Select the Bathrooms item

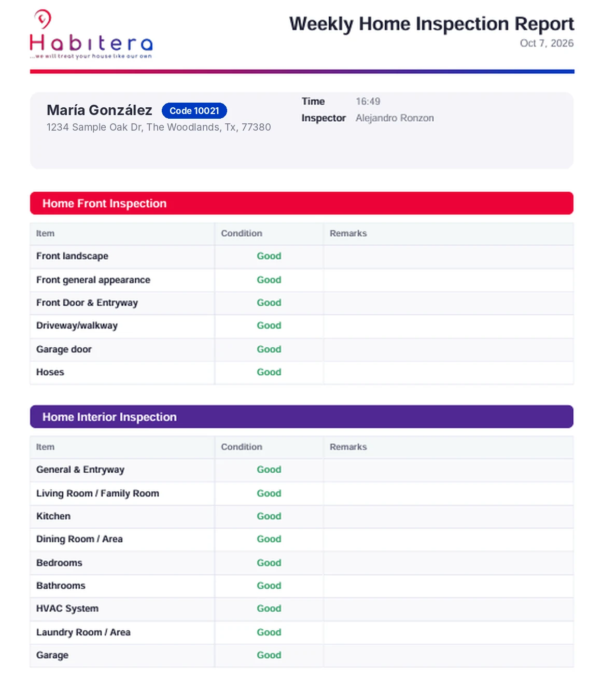tap(61, 586)
